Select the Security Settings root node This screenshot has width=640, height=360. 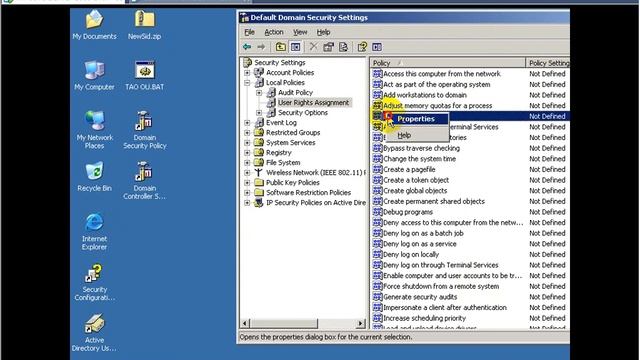click(280, 62)
